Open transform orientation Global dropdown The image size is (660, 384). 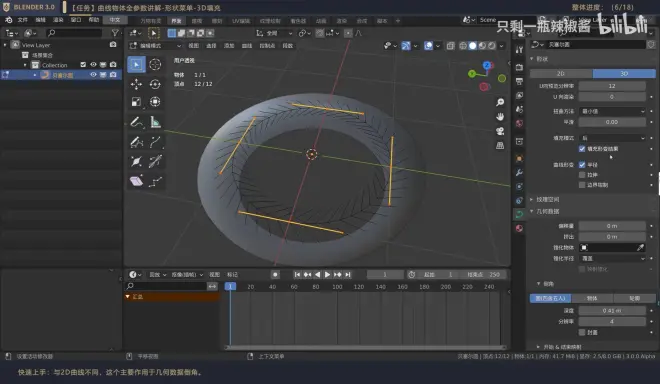pos(274,33)
